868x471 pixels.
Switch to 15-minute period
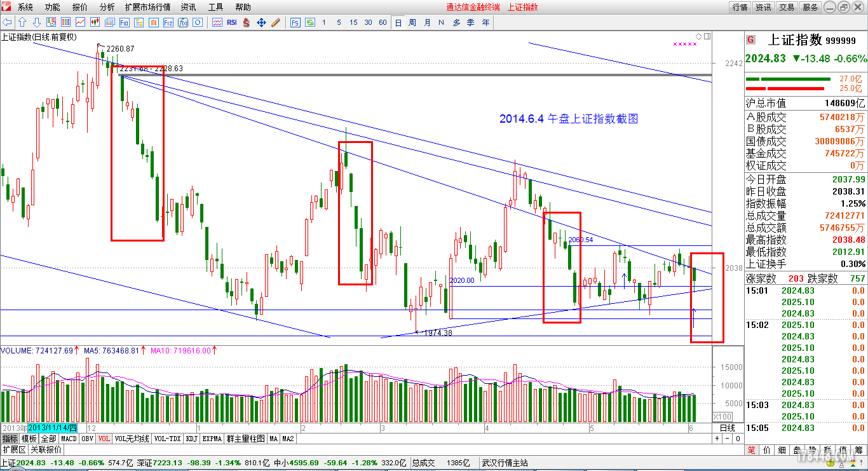point(353,22)
